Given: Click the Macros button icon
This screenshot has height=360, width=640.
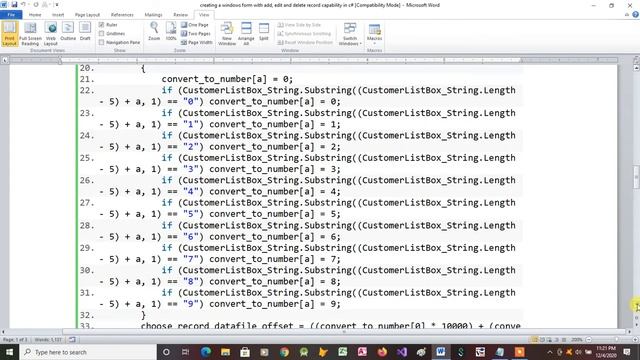Looking at the screenshot, I should click(x=374, y=30).
